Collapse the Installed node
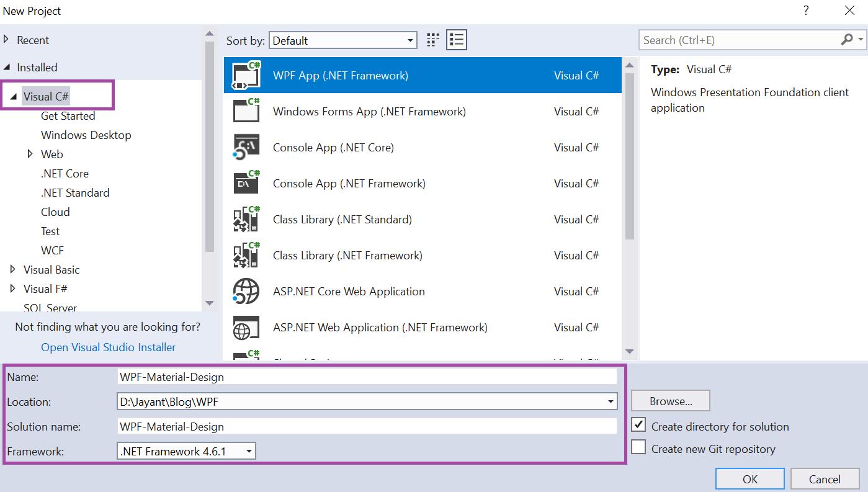 tap(7, 67)
